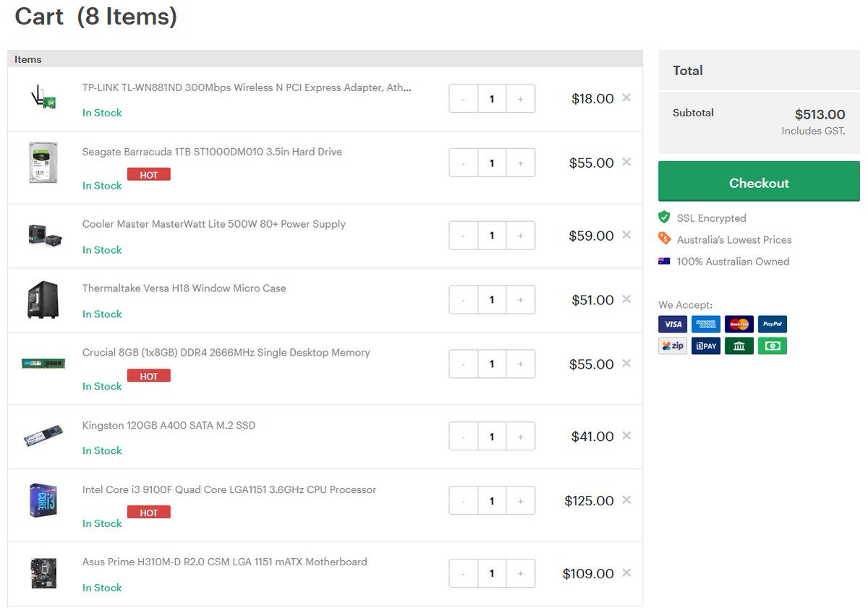Open the Intel Core i3 9100F product link
Image resolution: width=868 pixels, height=613 pixels.
point(229,489)
